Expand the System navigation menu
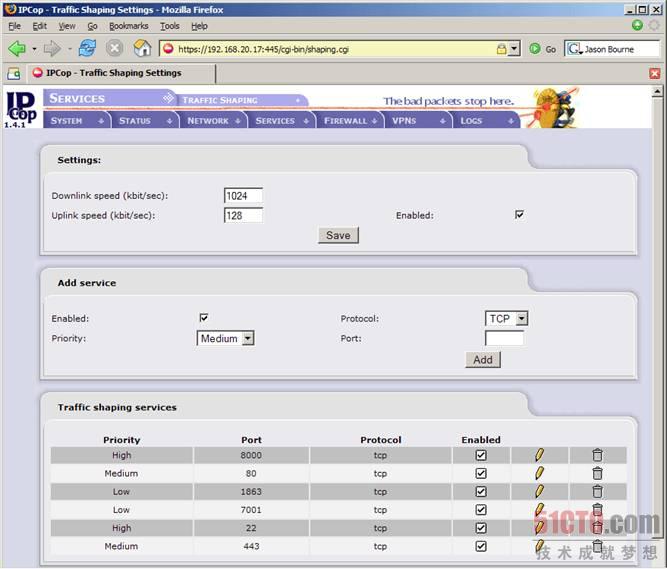This screenshot has height=569, width=667. coord(77,121)
